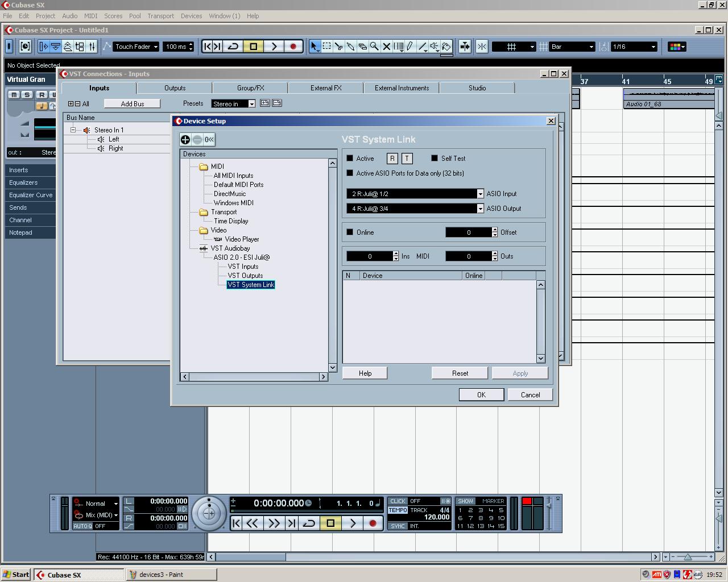Click the Reset button
The image size is (728, 582).
460,373
